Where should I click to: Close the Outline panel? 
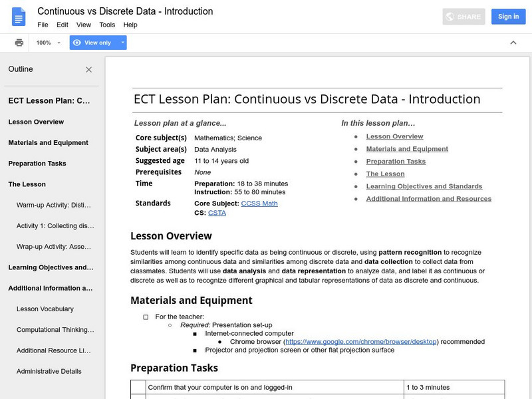click(89, 69)
